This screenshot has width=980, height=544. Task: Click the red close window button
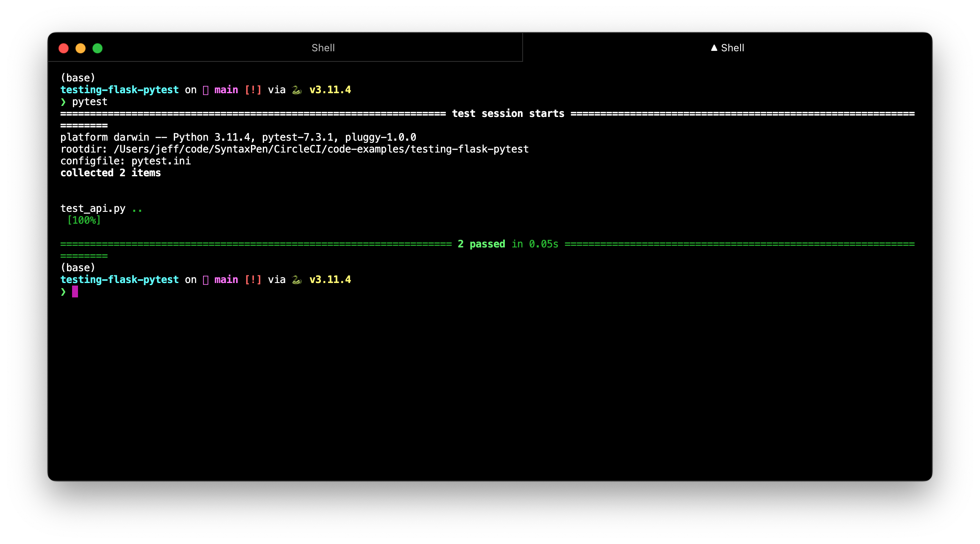[x=64, y=48]
